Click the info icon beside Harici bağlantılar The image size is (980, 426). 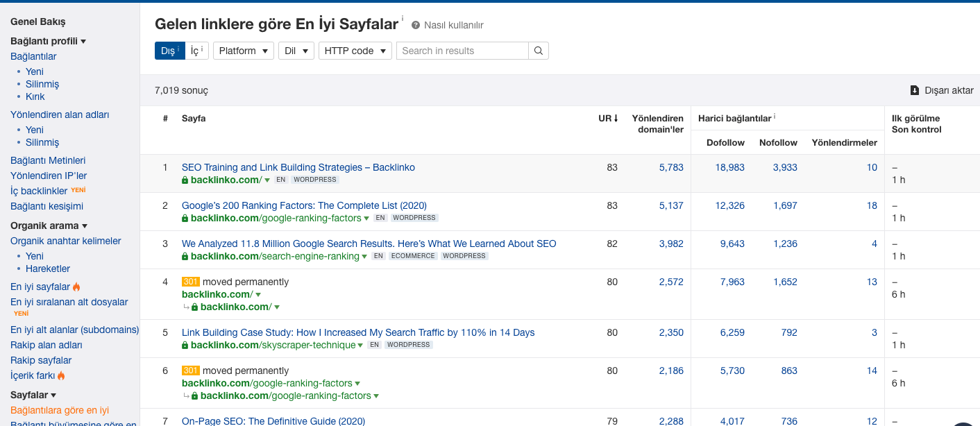pyautogui.click(x=775, y=117)
